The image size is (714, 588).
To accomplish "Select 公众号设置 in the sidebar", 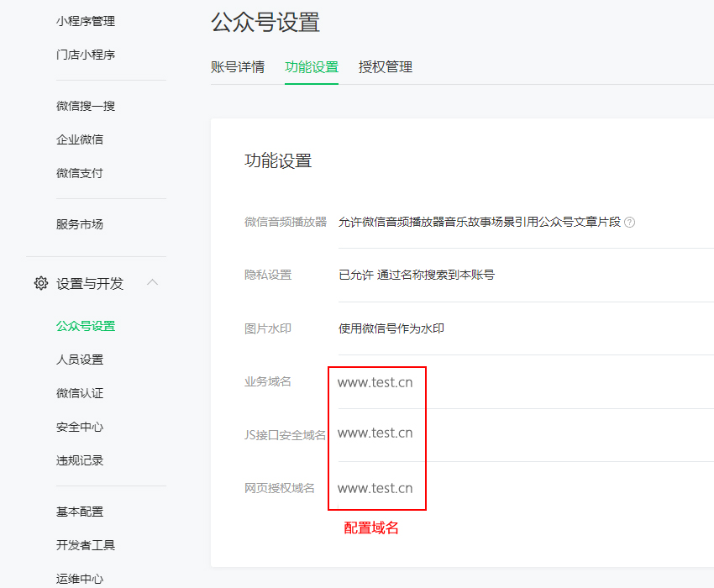I will click(x=86, y=326).
